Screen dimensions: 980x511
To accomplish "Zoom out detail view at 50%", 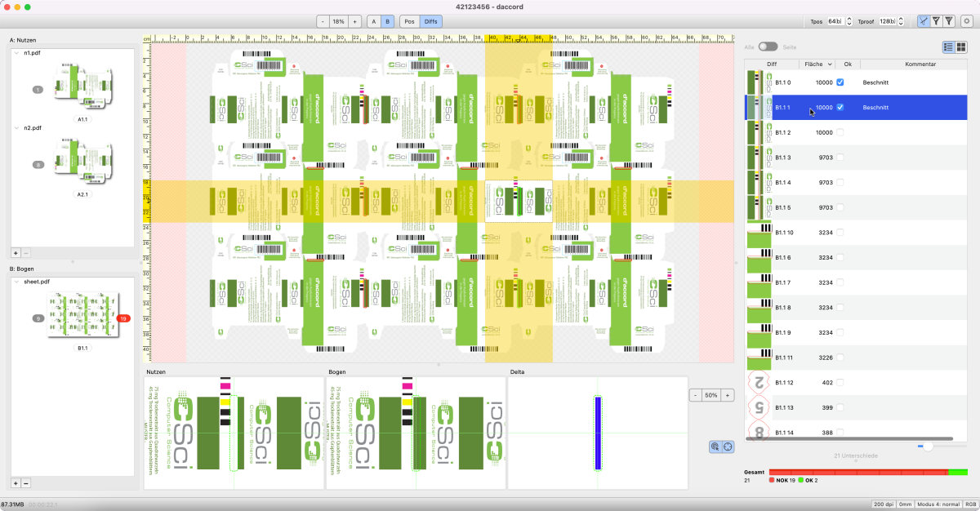I will click(696, 395).
